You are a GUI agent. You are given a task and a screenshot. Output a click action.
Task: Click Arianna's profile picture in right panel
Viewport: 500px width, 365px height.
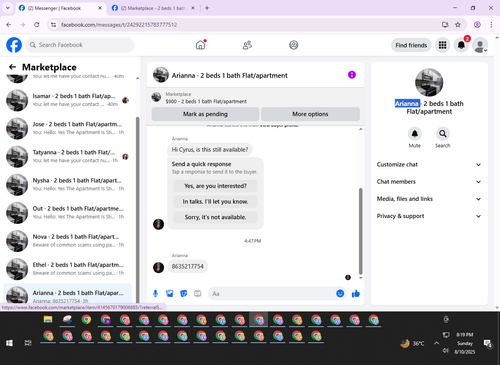tap(429, 83)
